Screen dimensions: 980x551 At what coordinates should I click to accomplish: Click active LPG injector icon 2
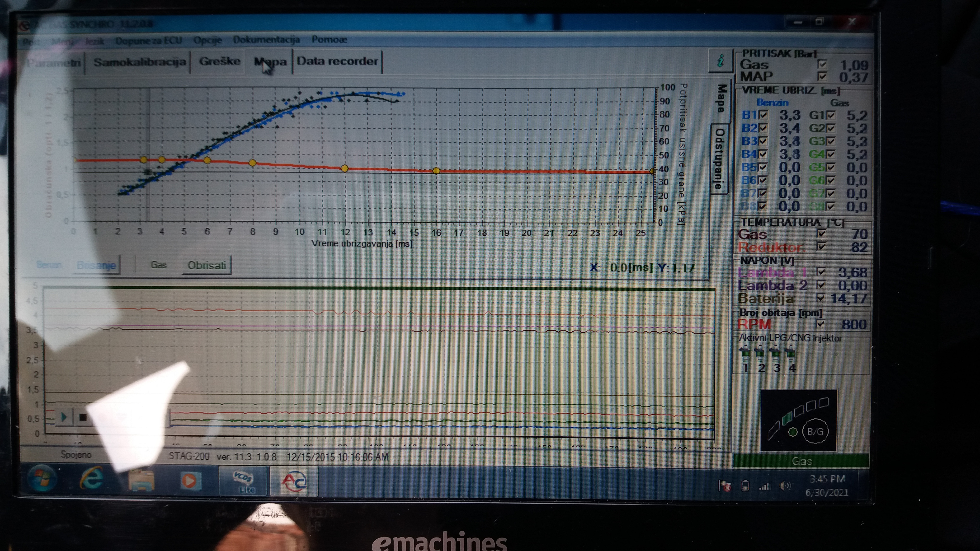click(x=760, y=354)
